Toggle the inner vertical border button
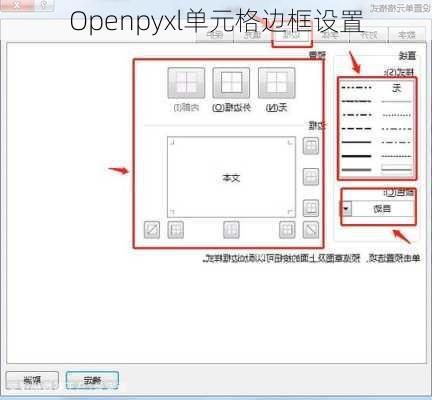 point(231,230)
